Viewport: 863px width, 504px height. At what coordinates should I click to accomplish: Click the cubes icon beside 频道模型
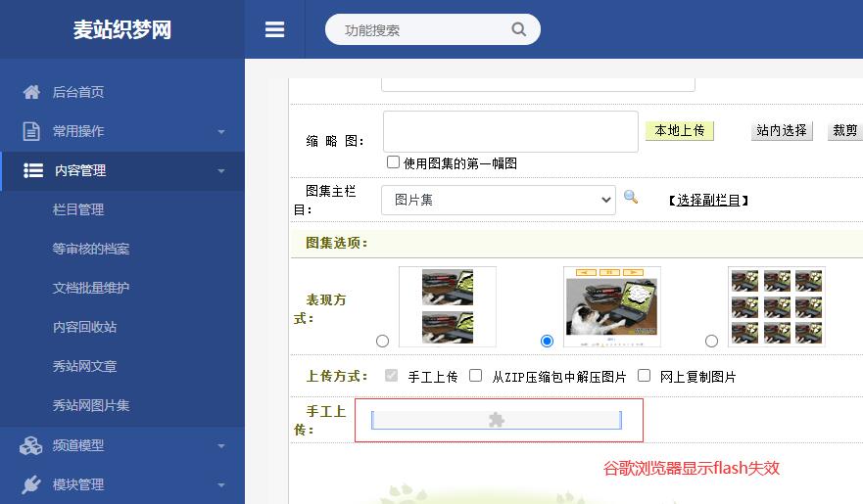[31, 445]
